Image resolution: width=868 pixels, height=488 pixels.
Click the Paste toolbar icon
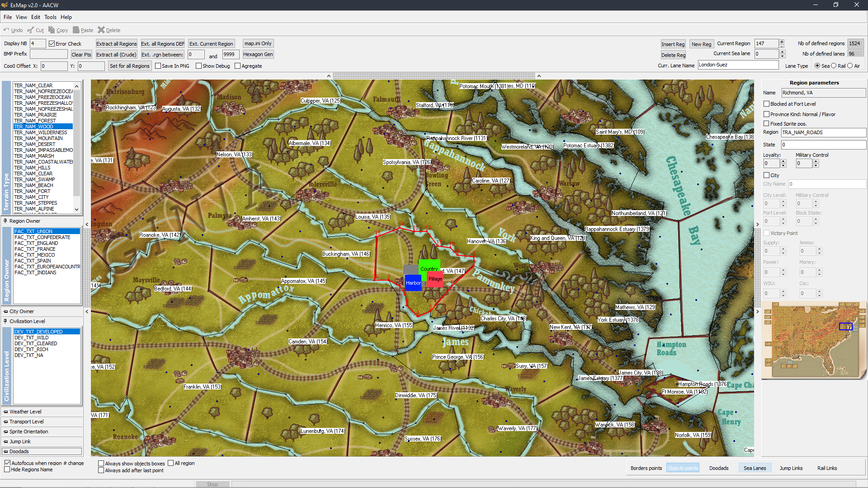[76, 30]
